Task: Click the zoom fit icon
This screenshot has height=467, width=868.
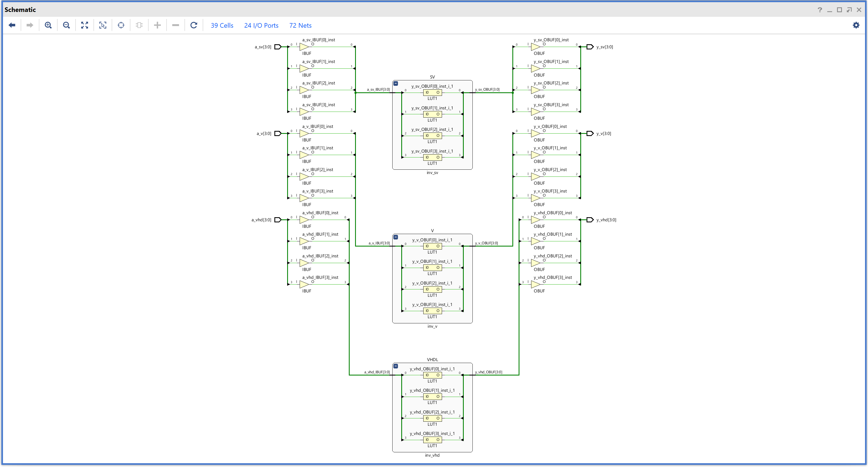Action: (84, 25)
